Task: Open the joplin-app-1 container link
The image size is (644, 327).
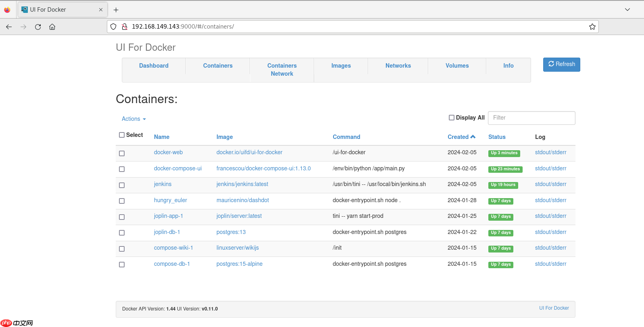Action: coord(169,216)
